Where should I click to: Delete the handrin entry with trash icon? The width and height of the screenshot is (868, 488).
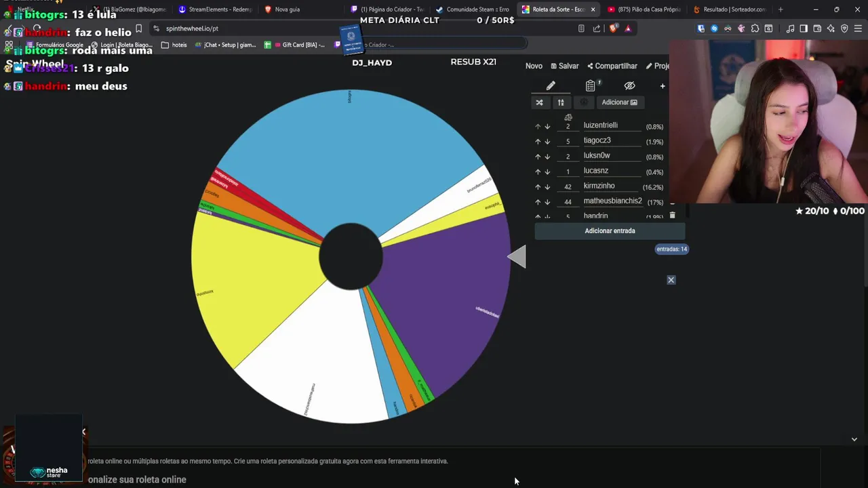click(x=673, y=215)
